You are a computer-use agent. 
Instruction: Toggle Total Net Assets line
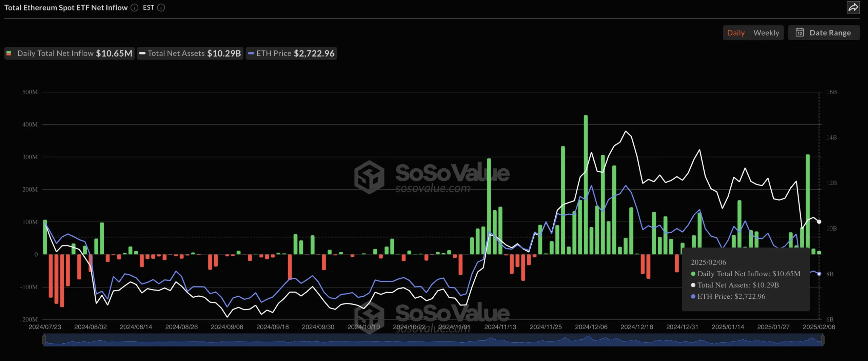[190, 53]
